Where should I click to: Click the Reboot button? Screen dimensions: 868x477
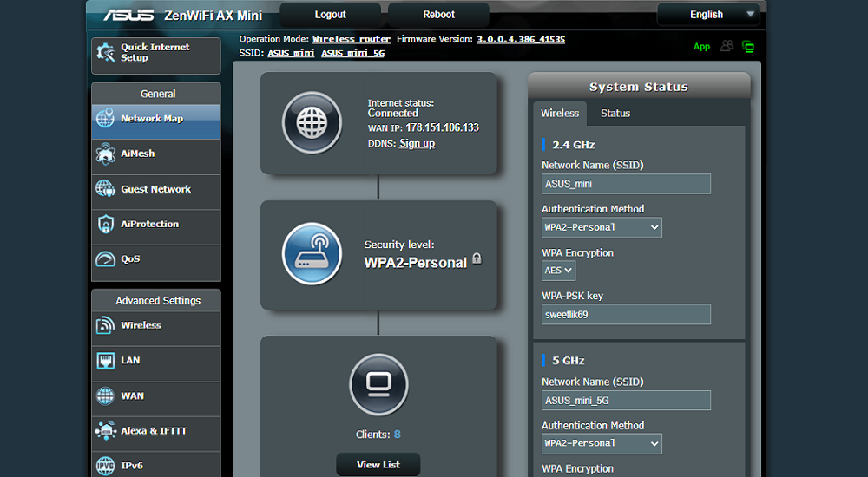click(438, 15)
